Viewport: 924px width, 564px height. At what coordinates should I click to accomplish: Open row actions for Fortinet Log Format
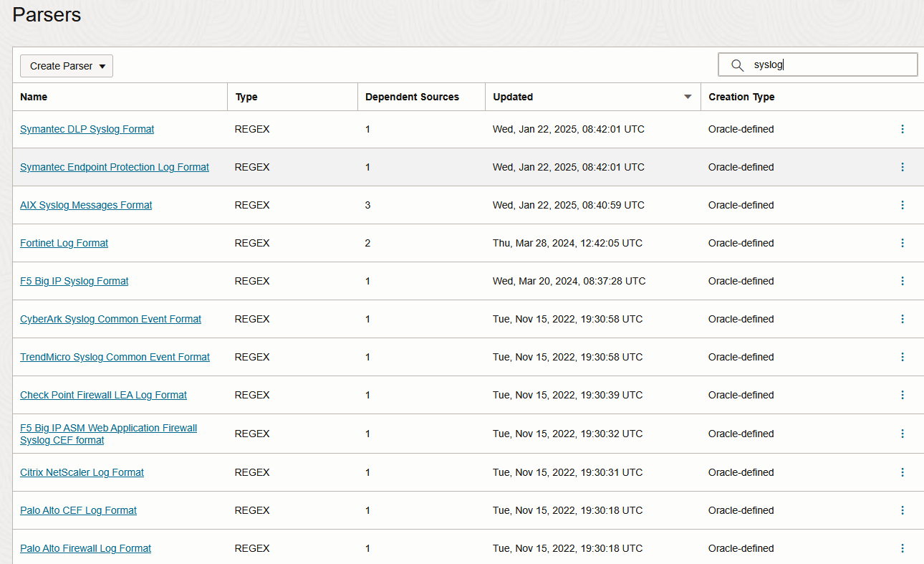(x=902, y=243)
